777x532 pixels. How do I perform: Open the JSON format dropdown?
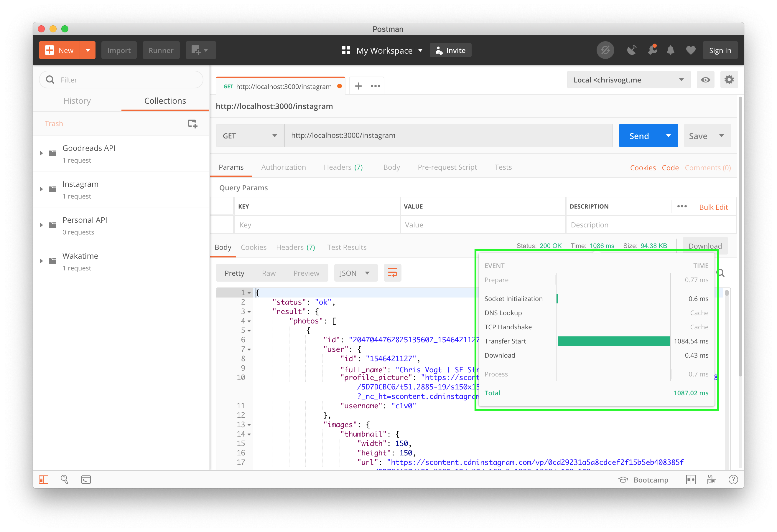tap(355, 273)
